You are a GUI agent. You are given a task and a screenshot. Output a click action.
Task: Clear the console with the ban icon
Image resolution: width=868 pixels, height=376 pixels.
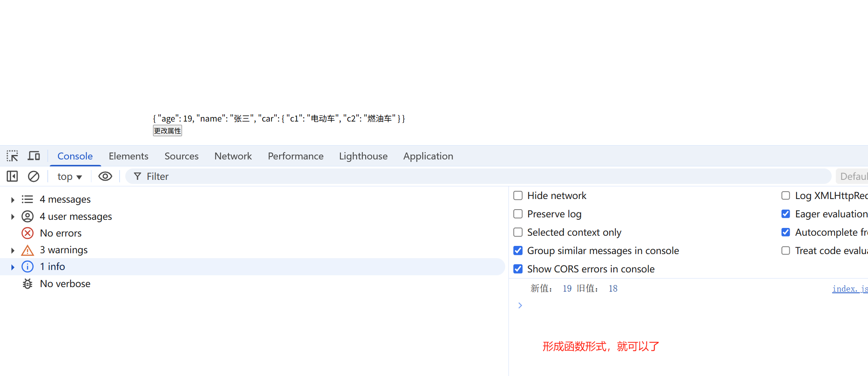[x=33, y=176]
